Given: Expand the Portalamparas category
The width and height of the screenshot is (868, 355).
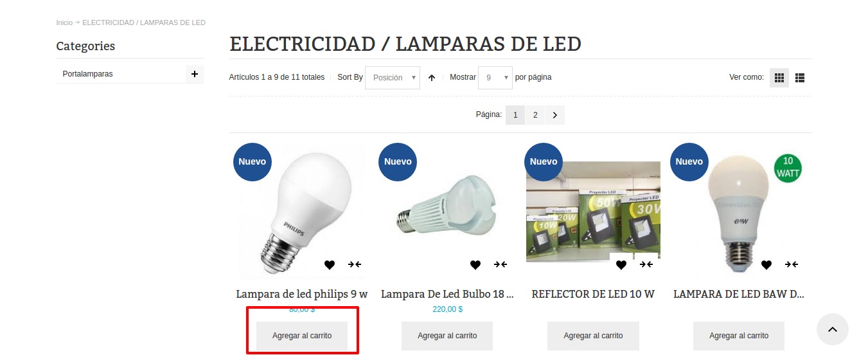Looking at the screenshot, I should 194,74.
